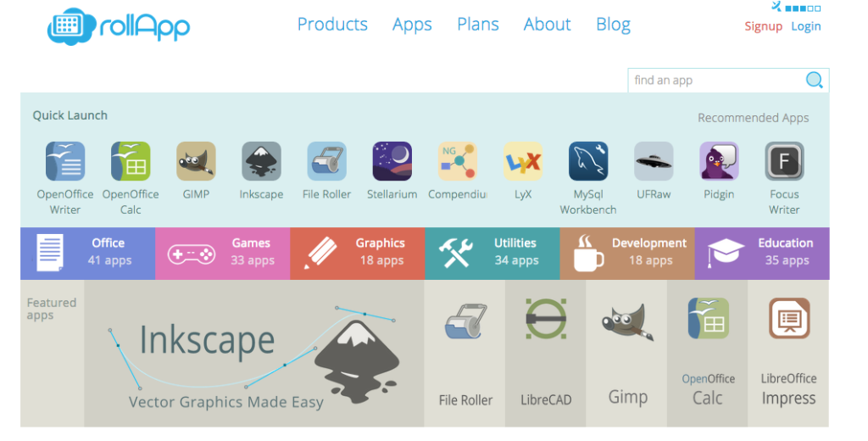Image resolution: width=868 pixels, height=441 pixels.
Task: Launch the UFRaw app icon
Action: click(x=654, y=161)
